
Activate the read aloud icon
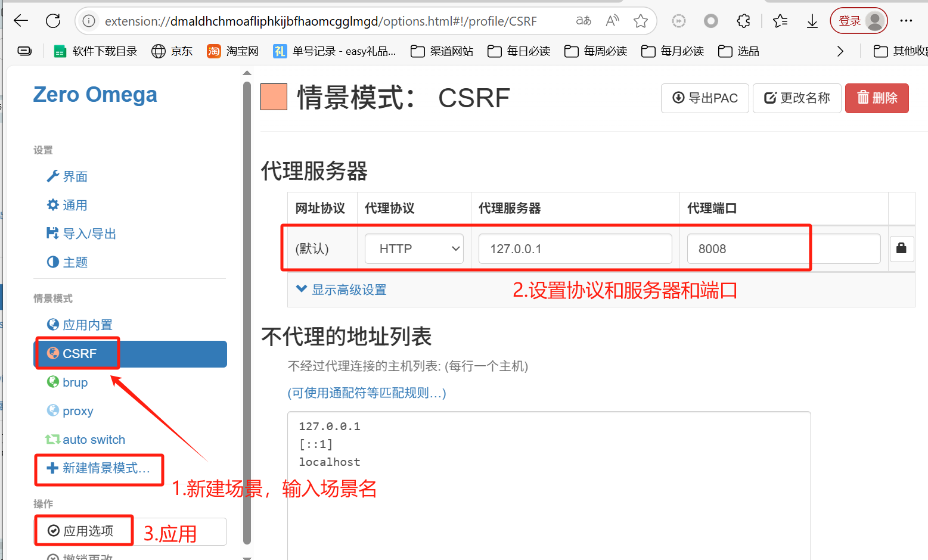point(612,21)
